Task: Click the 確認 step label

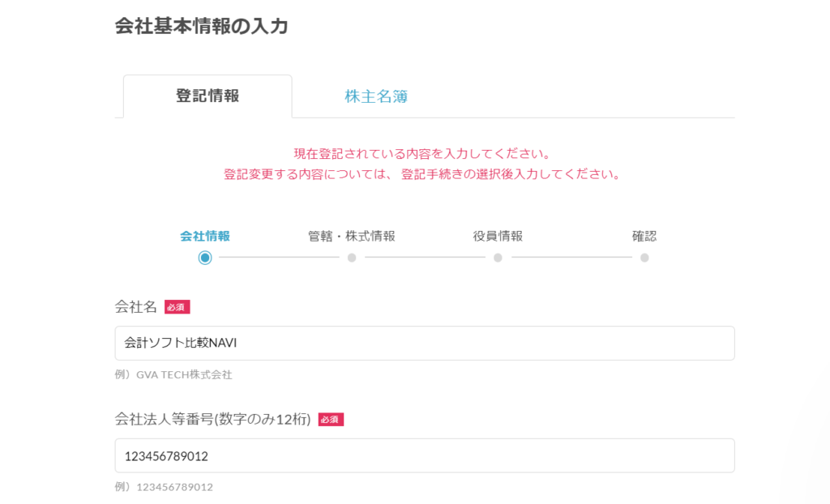Action: coord(644,236)
